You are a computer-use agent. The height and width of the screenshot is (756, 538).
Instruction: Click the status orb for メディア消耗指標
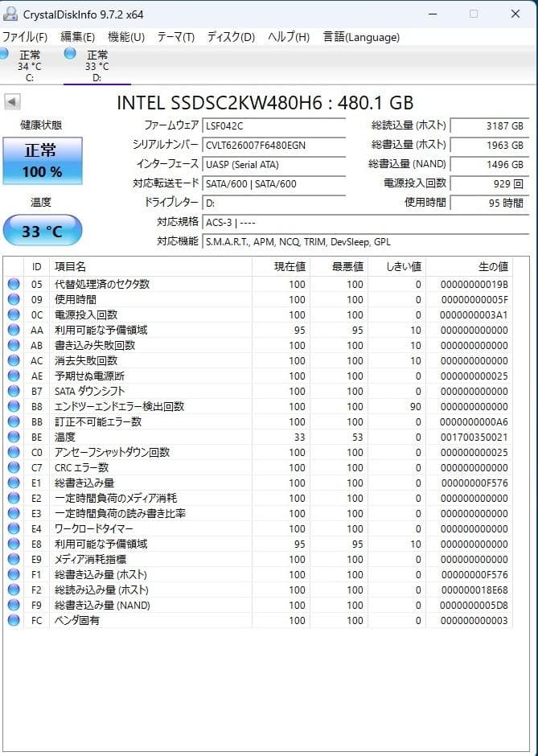coord(14,559)
